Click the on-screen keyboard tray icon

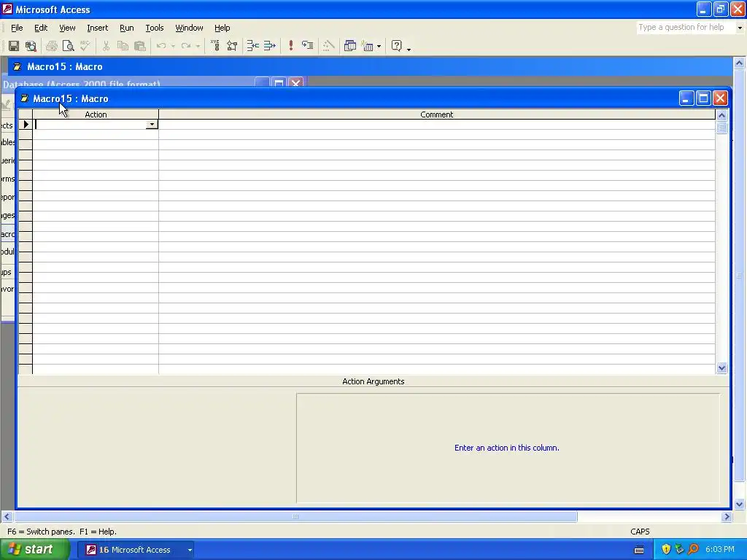click(x=639, y=550)
